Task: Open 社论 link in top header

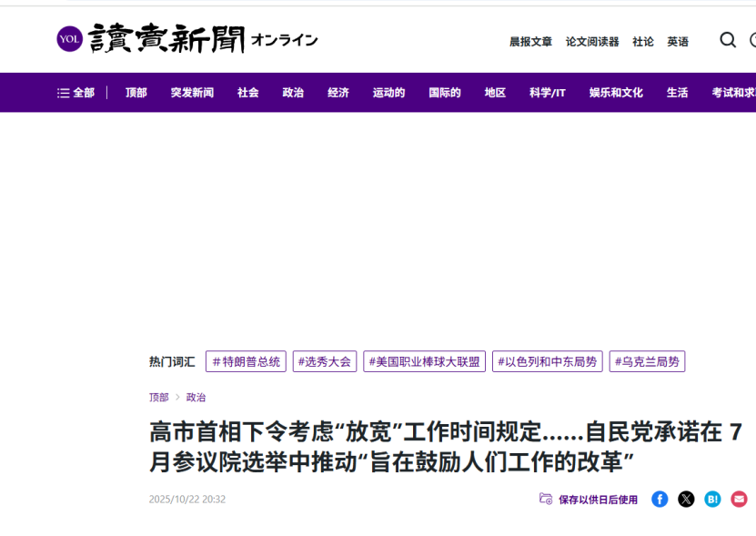Action: point(643,42)
